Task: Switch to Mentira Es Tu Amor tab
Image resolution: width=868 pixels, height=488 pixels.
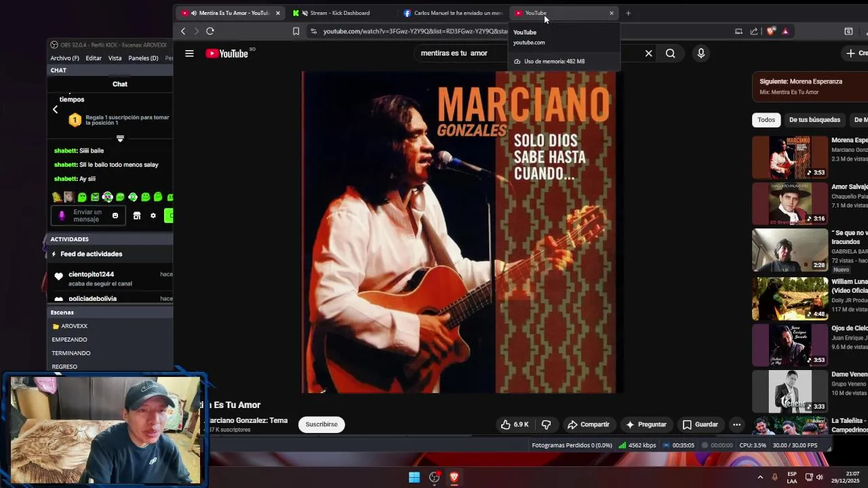Action: click(x=229, y=13)
